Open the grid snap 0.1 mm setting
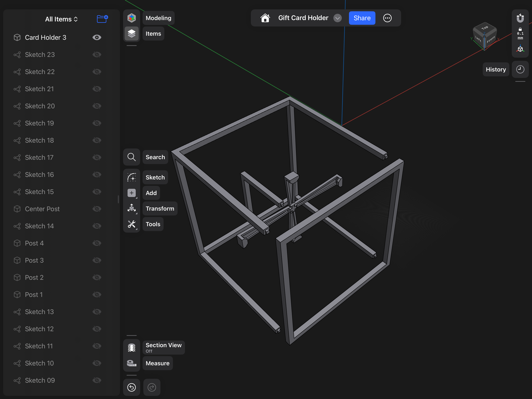 [520, 34]
